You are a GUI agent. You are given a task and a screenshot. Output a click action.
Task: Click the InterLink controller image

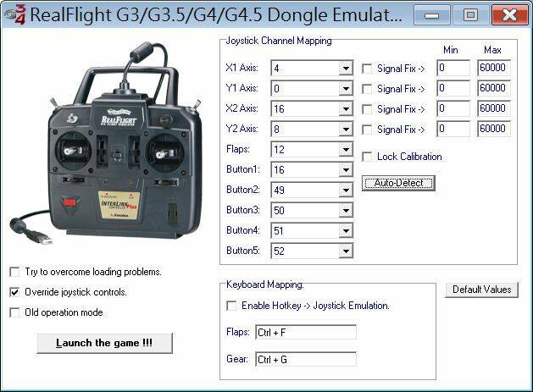coord(114,142)
